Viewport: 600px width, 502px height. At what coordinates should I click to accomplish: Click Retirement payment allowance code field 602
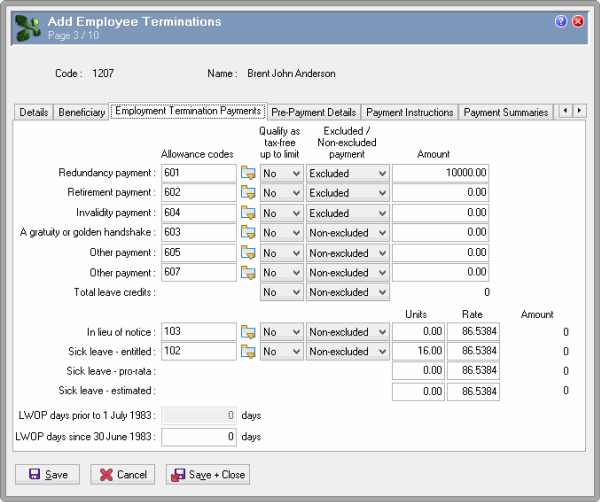(199, 192)
